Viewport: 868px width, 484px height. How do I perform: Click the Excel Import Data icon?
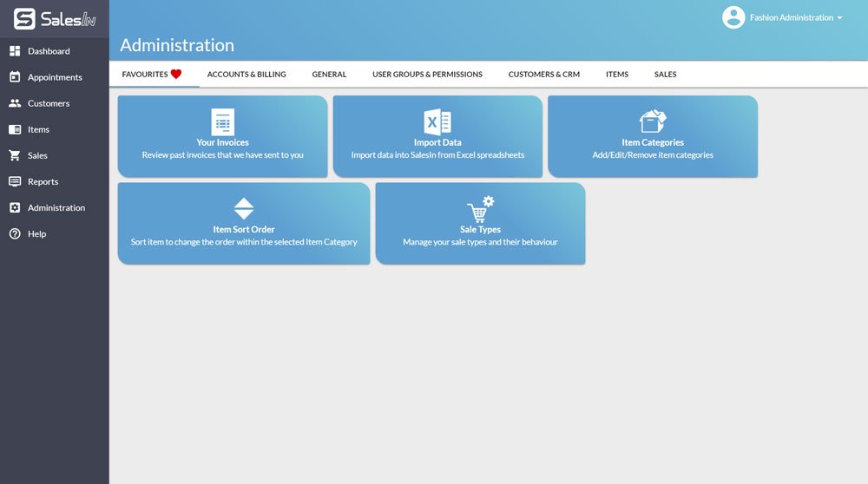pos(437,121)
